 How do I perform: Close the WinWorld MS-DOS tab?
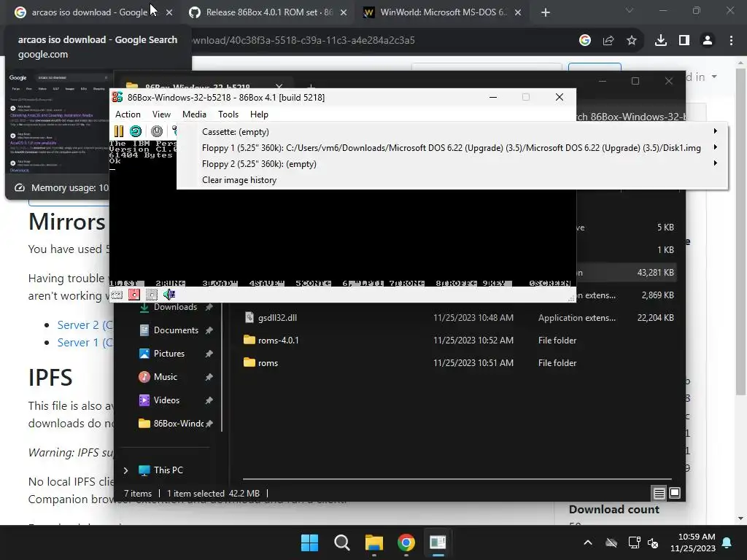(x=518, y=13)
